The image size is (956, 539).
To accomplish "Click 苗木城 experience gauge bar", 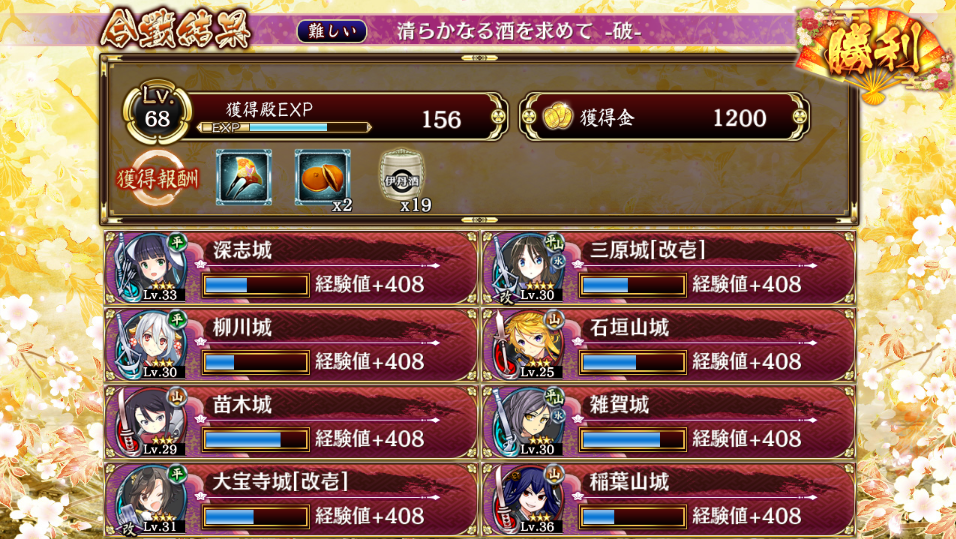I will (255, 439).
